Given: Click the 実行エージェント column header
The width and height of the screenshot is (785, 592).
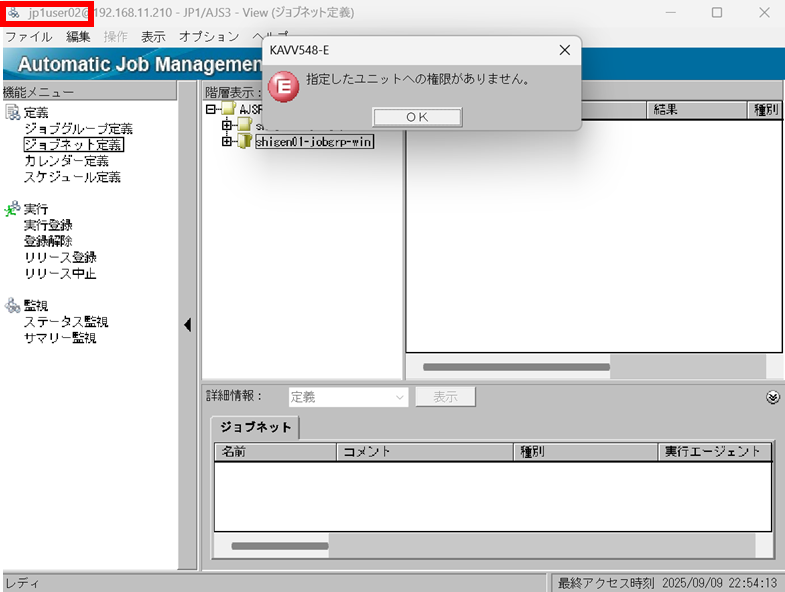Looking at the screenshot, I should tap(714, 452).
